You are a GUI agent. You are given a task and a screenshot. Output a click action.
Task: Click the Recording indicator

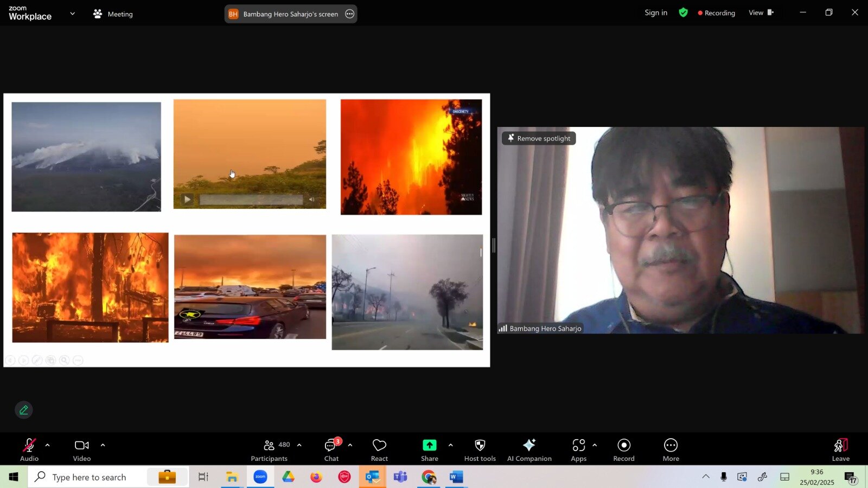click(x=717, y=13)
